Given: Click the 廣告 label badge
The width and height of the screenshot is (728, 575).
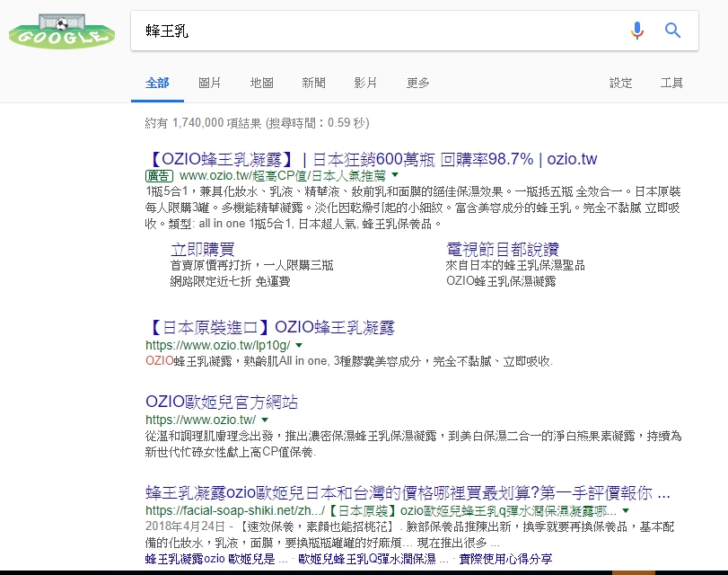Looking at the screenshot, I should [159, 176].
